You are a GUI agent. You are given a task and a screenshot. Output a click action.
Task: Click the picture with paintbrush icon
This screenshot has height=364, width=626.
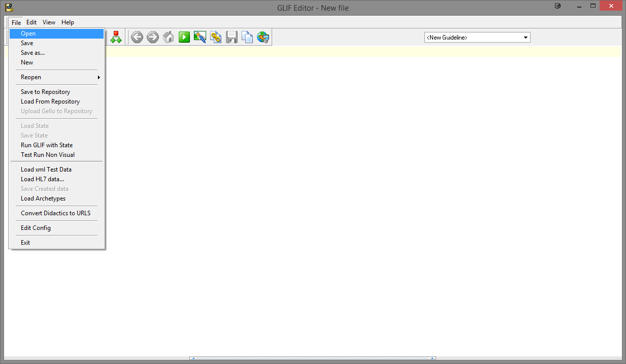point(200,37)
